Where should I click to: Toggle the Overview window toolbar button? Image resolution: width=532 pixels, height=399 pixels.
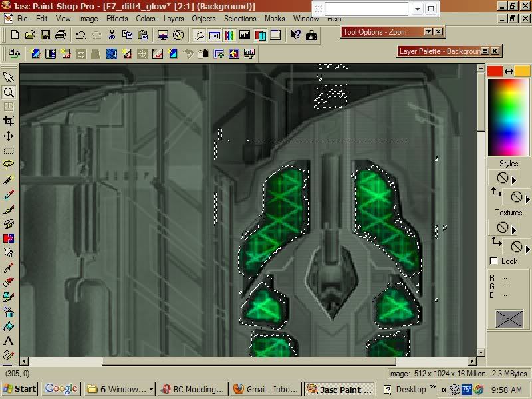click(275, 35)
